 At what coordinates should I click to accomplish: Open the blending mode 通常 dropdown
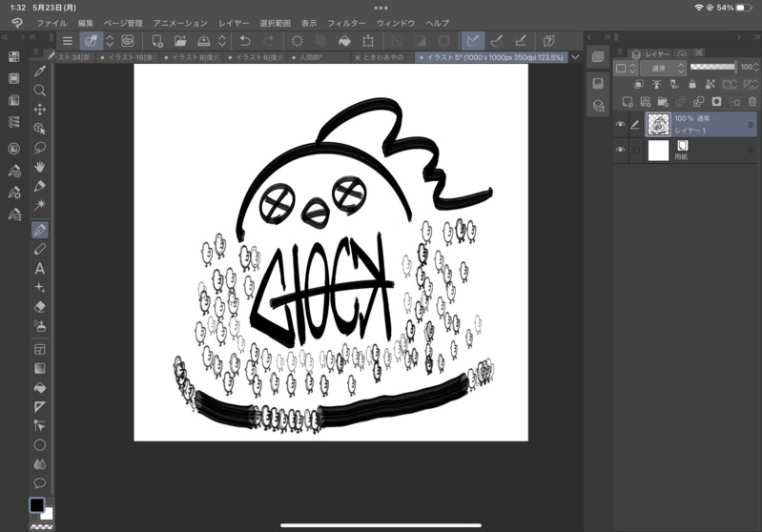click(x=663, y=68)
